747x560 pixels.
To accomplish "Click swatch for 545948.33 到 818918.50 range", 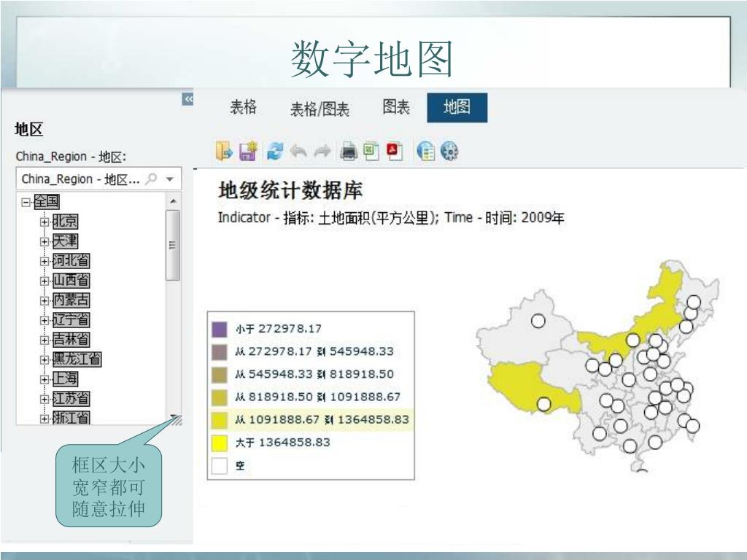I will pos(219,375).
